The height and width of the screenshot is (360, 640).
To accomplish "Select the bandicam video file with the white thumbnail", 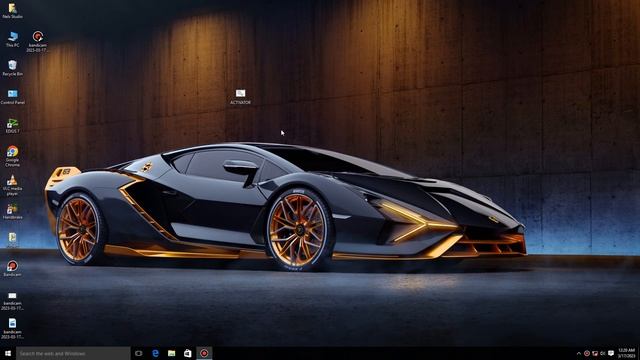I will click(x=13, y=300).
